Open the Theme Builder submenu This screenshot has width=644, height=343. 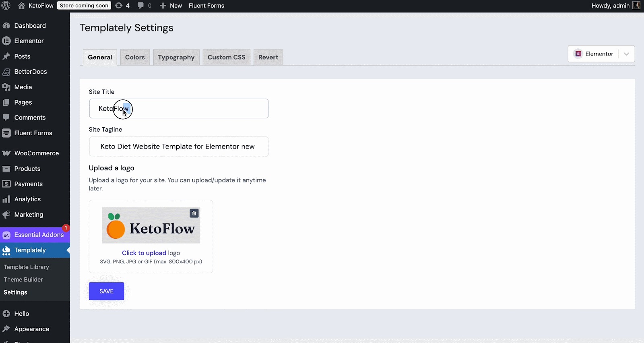tap(23, 279)
